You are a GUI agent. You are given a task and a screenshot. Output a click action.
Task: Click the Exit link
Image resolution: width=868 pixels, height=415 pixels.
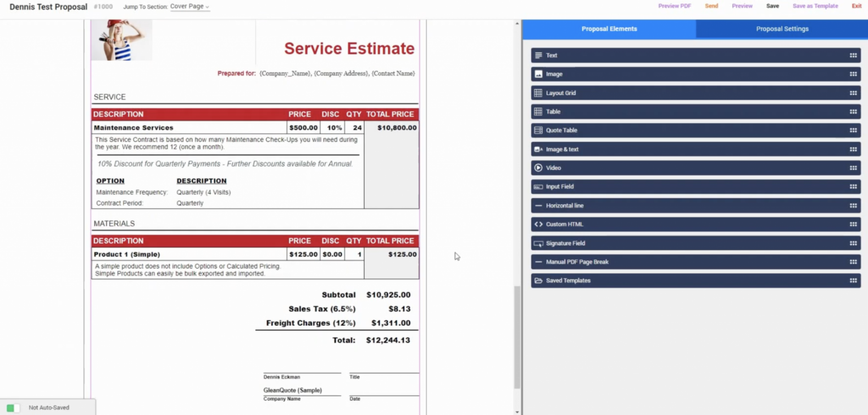coord(857,6)
